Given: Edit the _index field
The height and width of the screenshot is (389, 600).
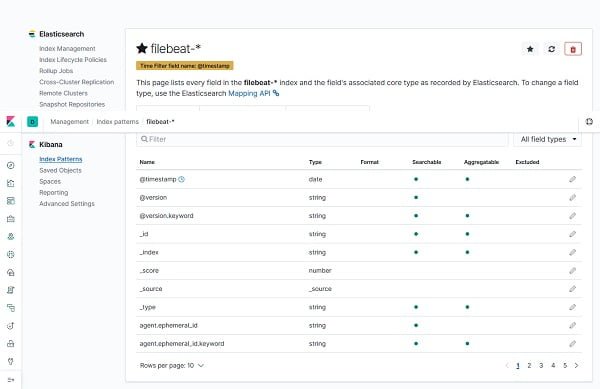Looking at the screenshot, I should point(572,252).
